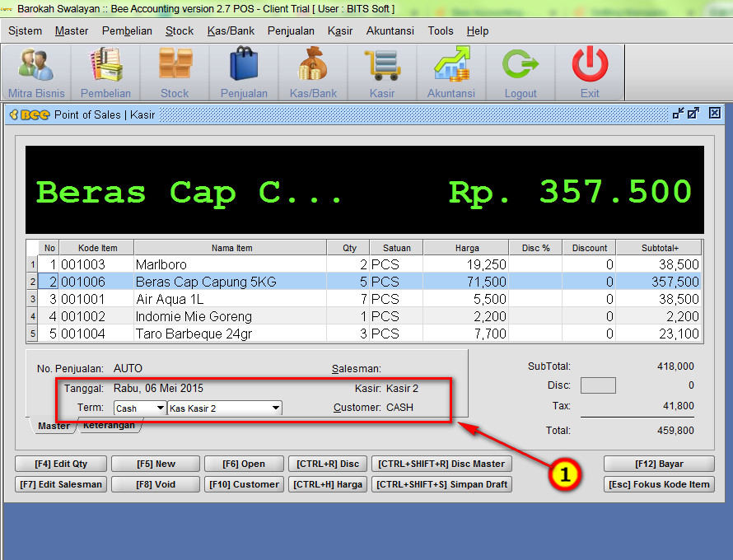Click the 459,800 total value
Viewport: 733px width, 560px height.
click(x=675, y=431)
